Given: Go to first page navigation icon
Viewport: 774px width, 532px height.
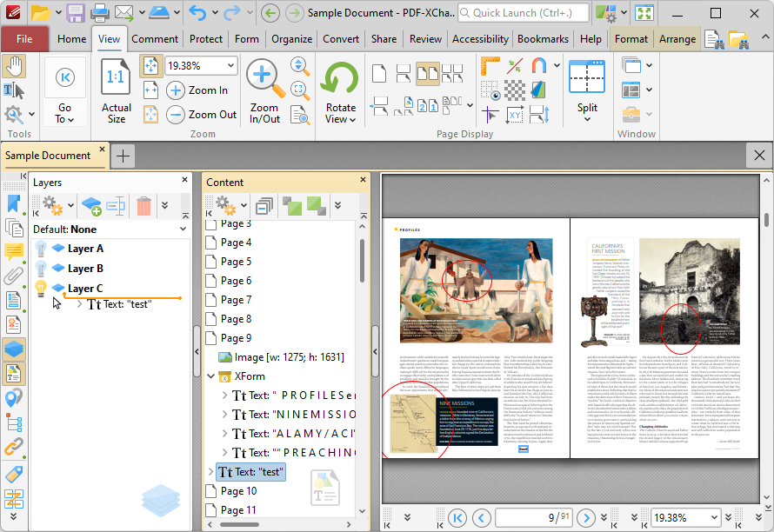Looking at the screenshot, I should coord(457,518).
